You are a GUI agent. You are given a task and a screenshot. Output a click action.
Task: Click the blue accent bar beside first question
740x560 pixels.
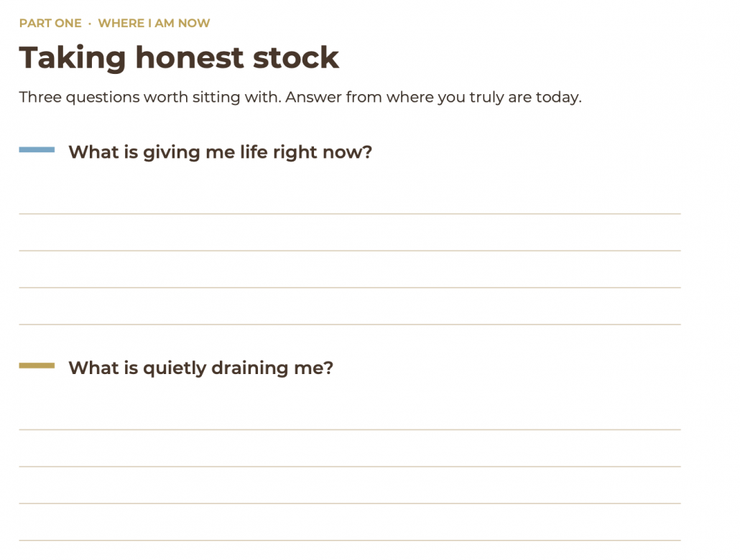[x=37, y=149]
